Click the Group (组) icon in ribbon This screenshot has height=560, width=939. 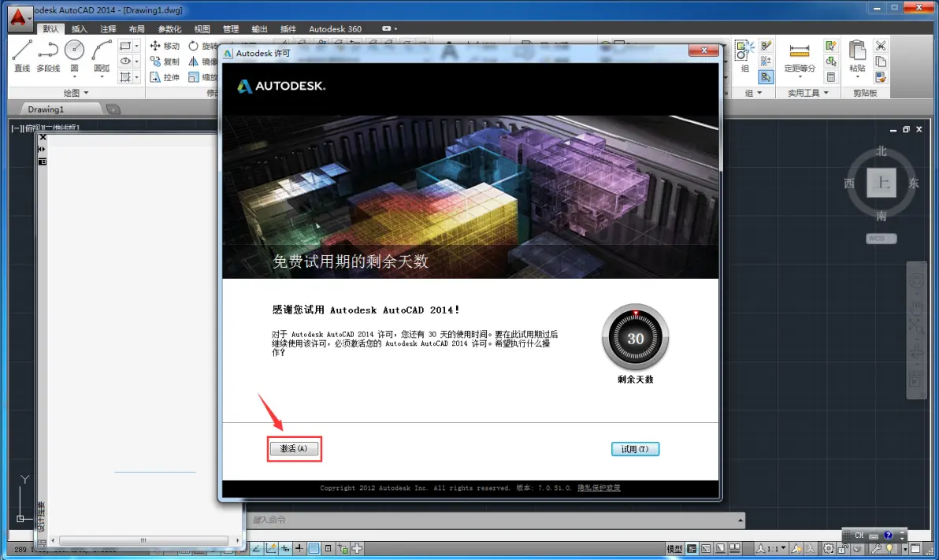(x=744, y=55)
